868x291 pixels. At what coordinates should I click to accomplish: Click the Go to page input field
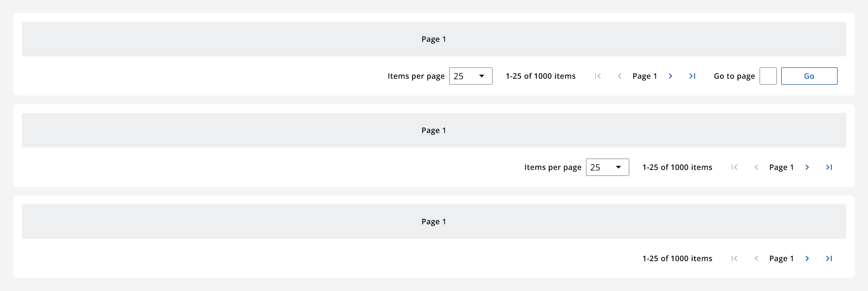768,76
